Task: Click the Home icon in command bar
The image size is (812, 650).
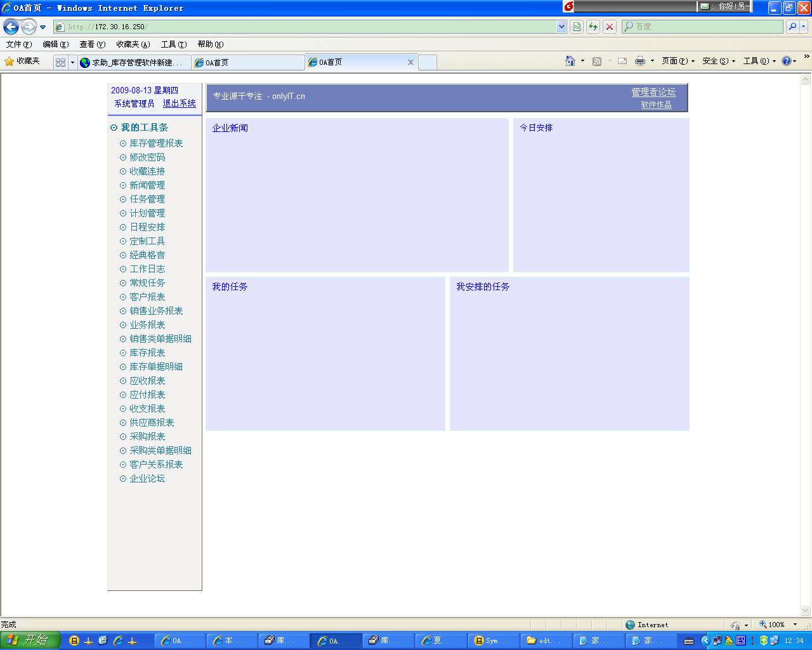Action: 570,61
